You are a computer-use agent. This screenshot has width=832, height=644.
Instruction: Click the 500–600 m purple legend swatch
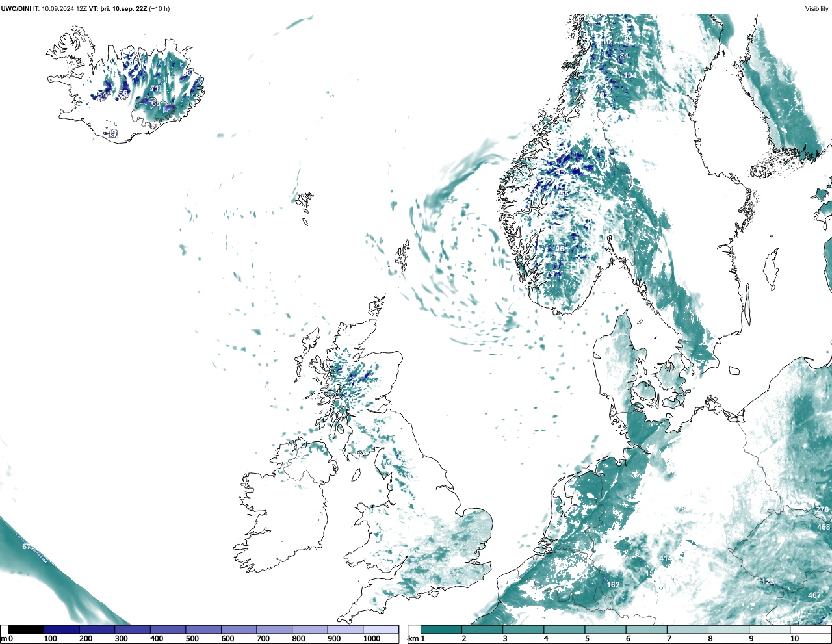point(203,630)
